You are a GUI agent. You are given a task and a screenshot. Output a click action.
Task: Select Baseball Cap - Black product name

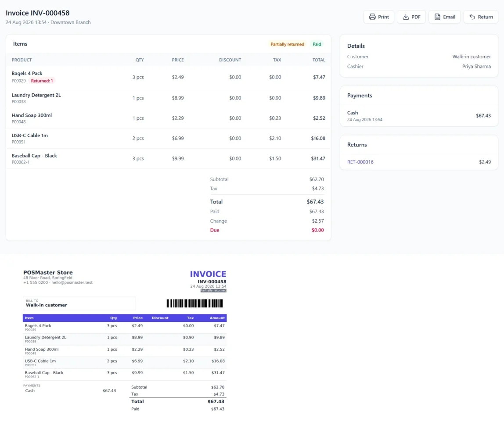point(34,156)
